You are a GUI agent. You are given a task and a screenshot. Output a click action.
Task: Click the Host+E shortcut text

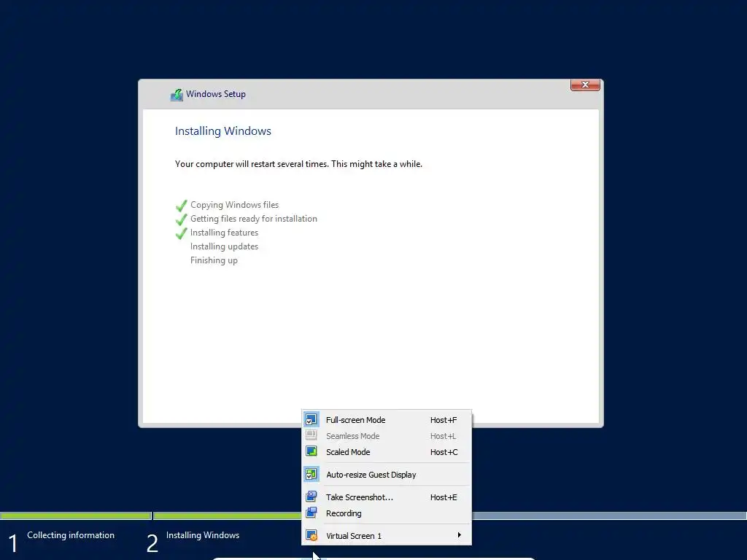(x=443, y=497)
